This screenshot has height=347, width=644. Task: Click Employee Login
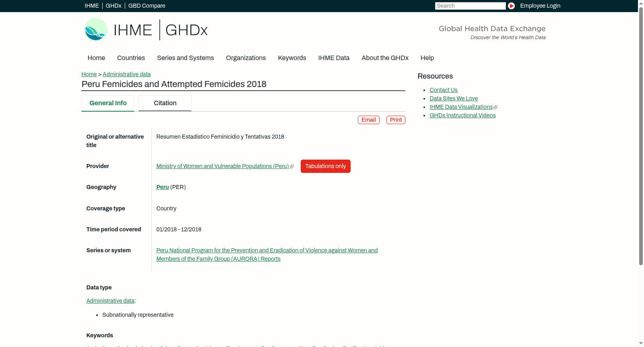coord(540,6)
